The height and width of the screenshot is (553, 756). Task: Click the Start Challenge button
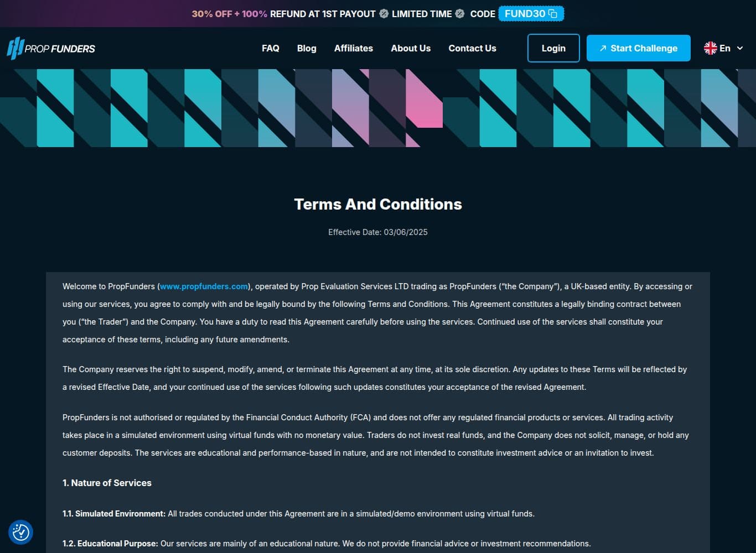coord(639,48)
